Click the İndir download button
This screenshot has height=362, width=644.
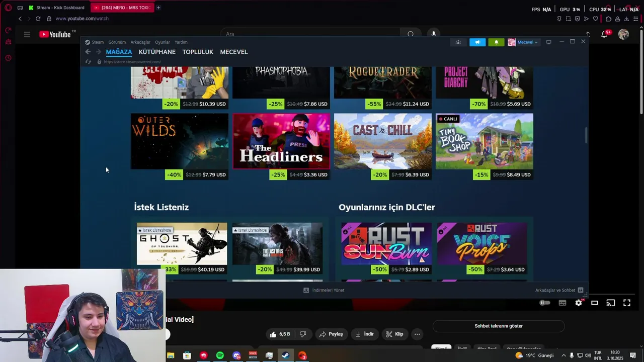[365, 334]
